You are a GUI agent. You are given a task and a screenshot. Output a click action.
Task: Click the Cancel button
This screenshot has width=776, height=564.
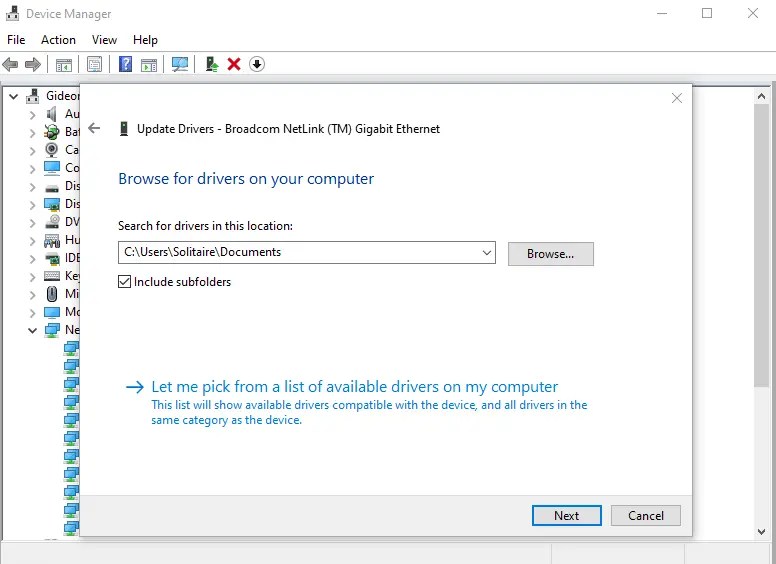pyautogui.click(x=646, y=516)
